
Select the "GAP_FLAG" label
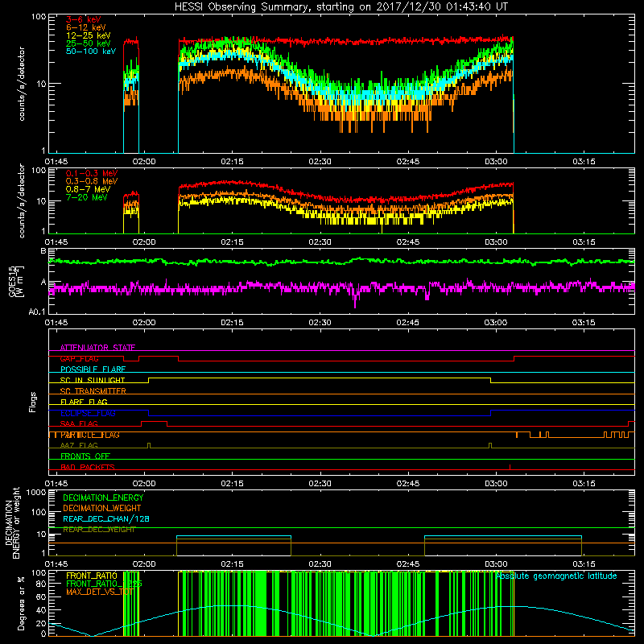point(79,358)
